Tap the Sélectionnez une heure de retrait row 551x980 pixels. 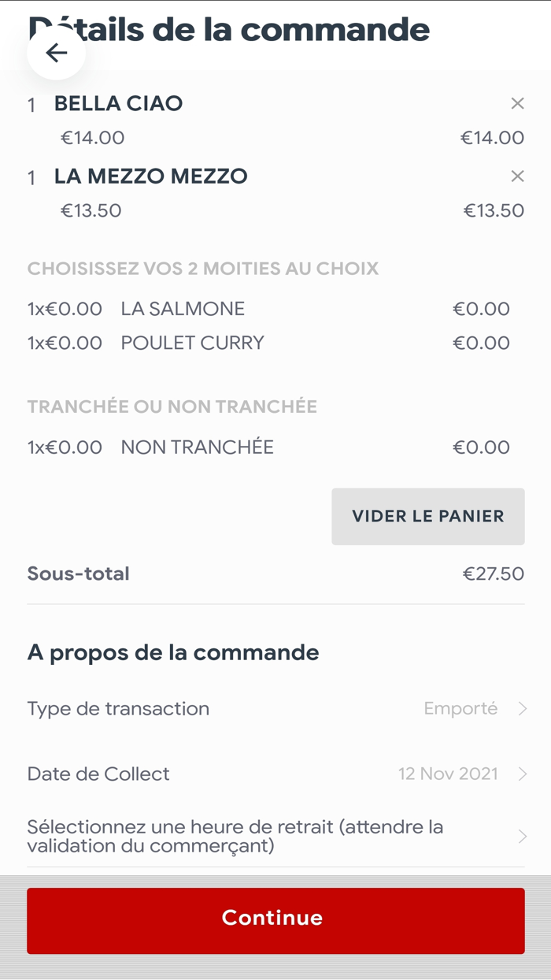point(235,837)
